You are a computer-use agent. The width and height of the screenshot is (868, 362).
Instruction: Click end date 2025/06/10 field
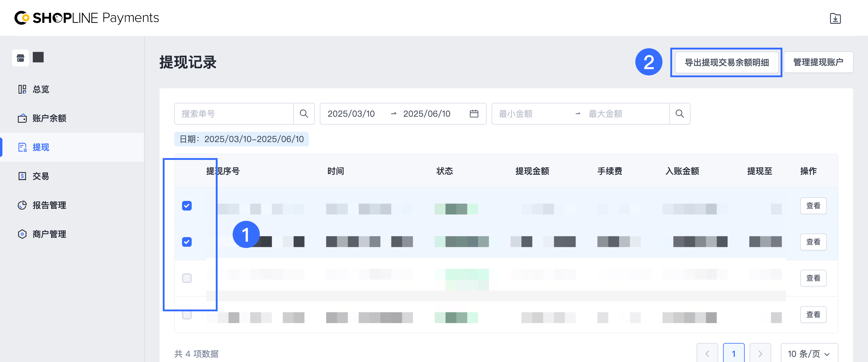(x=426, y=114)
